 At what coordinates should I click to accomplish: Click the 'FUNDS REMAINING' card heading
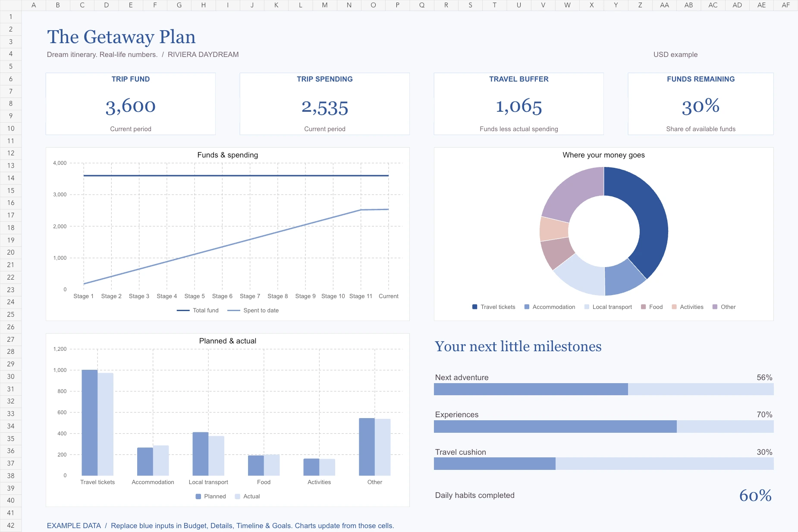pyautogui.click(x=701, y=79)
